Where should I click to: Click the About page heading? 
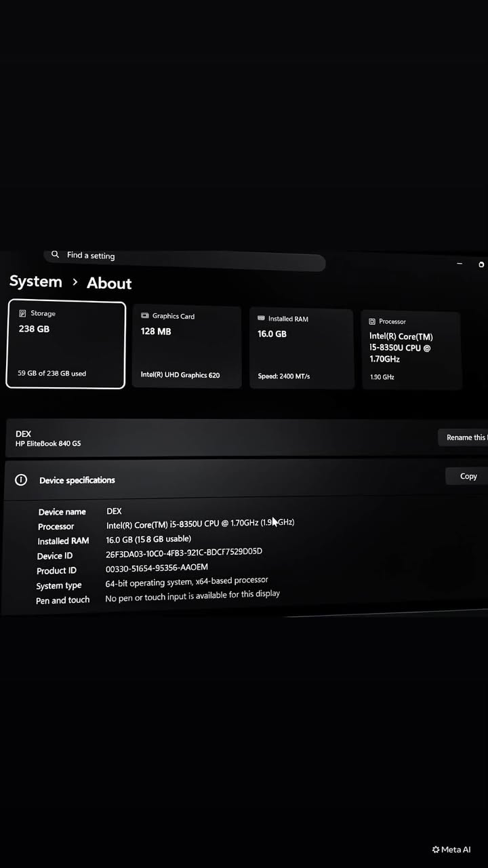(x=109, y=283)
